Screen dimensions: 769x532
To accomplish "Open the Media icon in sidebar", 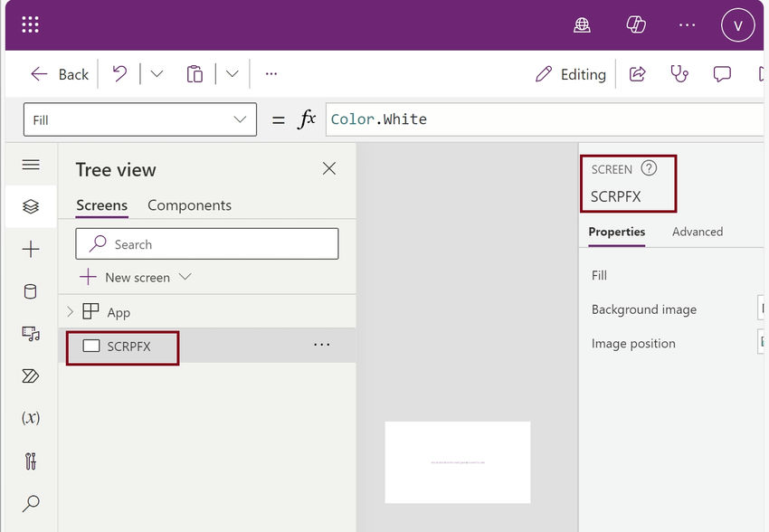I will point(31,334).
